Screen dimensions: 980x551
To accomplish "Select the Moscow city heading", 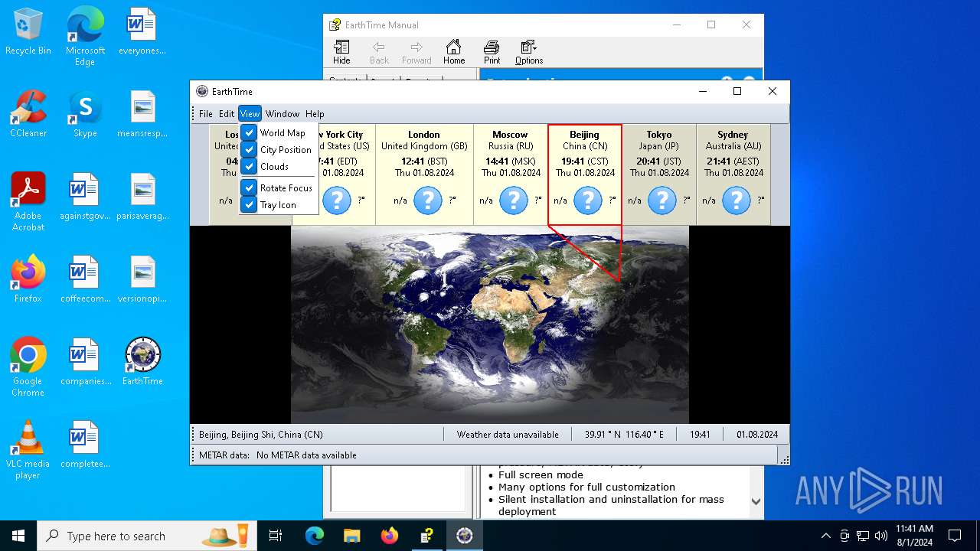I will pos(510,134).
